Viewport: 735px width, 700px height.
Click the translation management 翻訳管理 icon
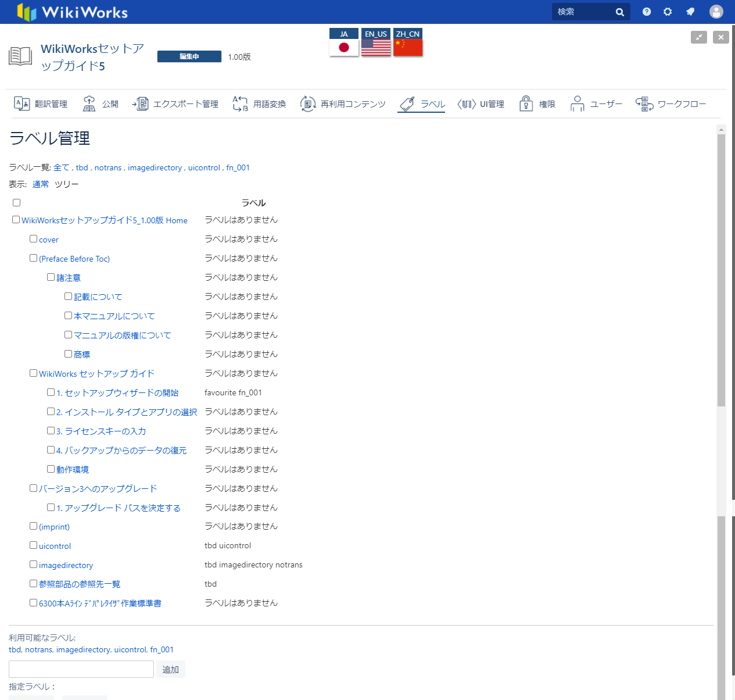[x=22, y=103]
